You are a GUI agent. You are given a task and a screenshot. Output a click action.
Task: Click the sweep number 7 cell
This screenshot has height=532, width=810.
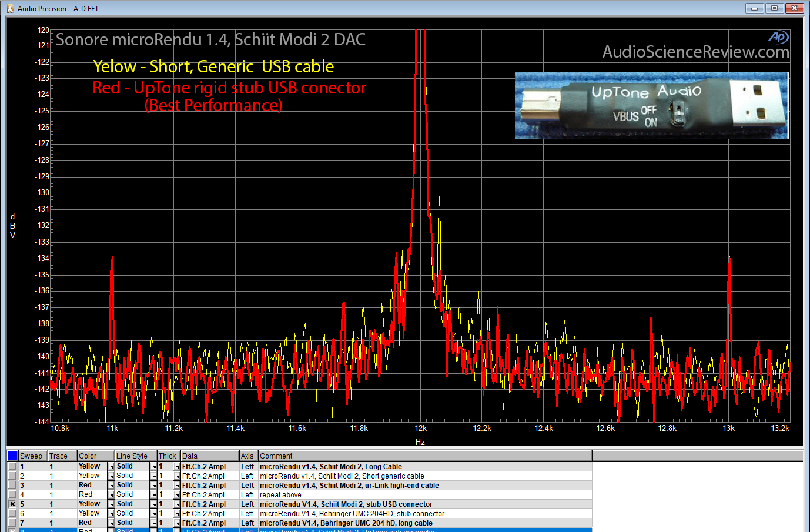[x=33, y=523]
